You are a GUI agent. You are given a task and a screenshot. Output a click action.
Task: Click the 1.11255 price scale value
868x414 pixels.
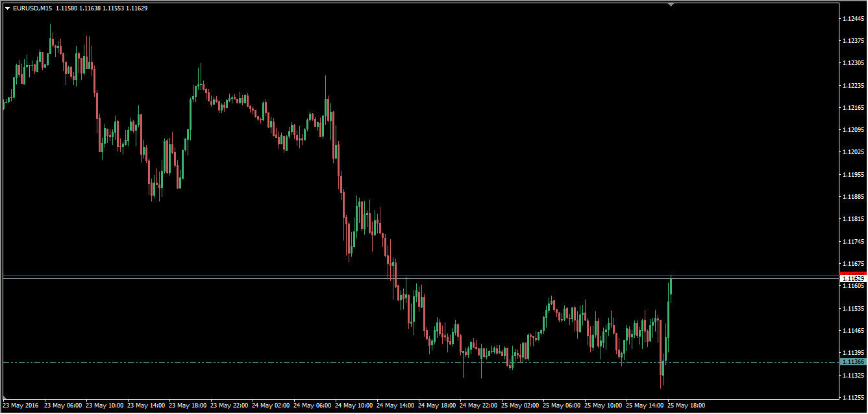coord(852,398)
